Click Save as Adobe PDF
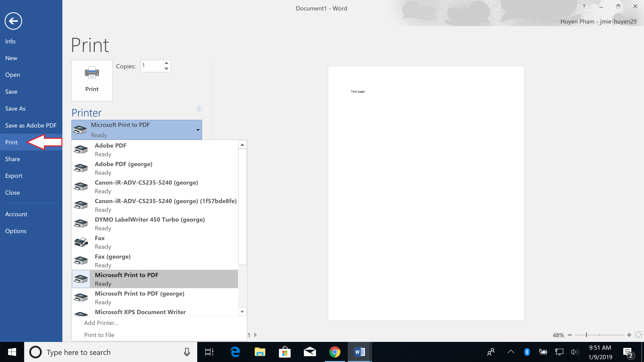 (31, 125)
